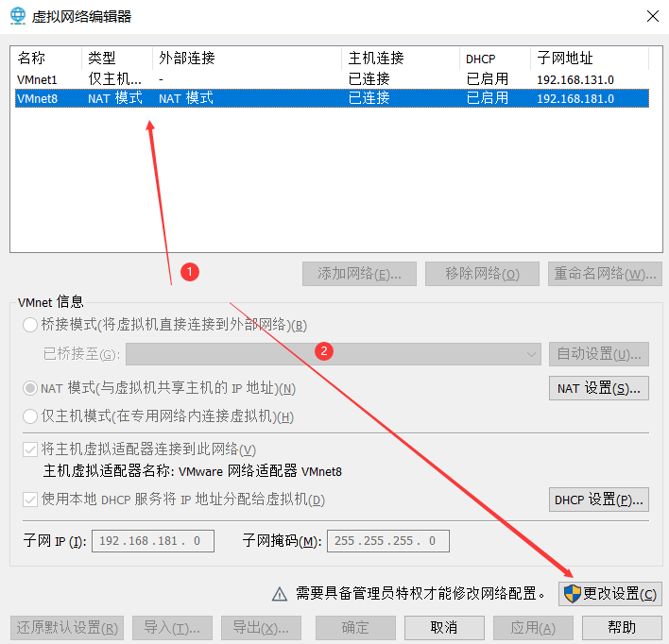
Task: Click subnet address 192.168.131.0
Action: pyautogui.click(x=575, y=79)
